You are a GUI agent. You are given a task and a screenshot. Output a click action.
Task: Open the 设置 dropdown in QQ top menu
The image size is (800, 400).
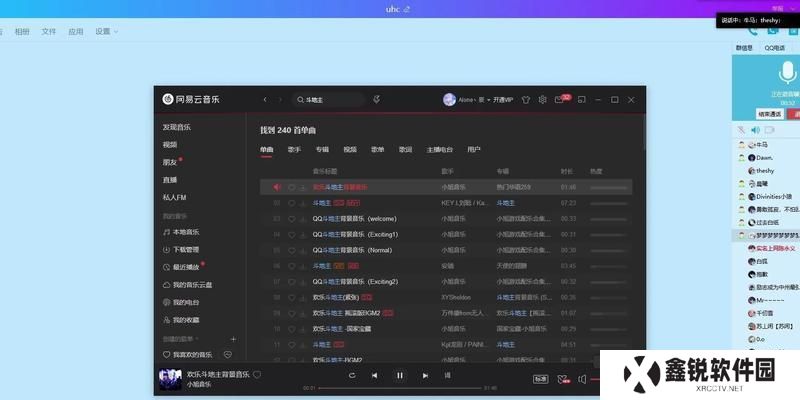click(x=106, y=32)
